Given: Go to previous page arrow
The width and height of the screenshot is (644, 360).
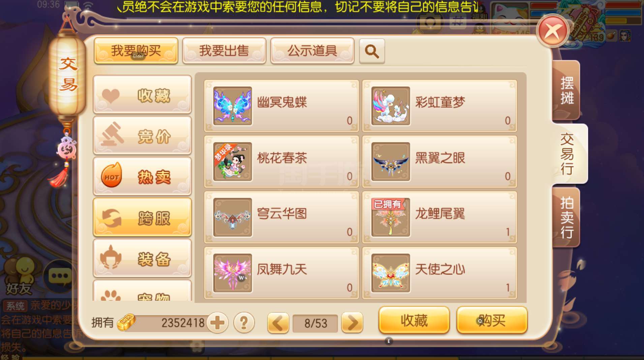Looking at the screenshot, I should [x=278, y=323].
